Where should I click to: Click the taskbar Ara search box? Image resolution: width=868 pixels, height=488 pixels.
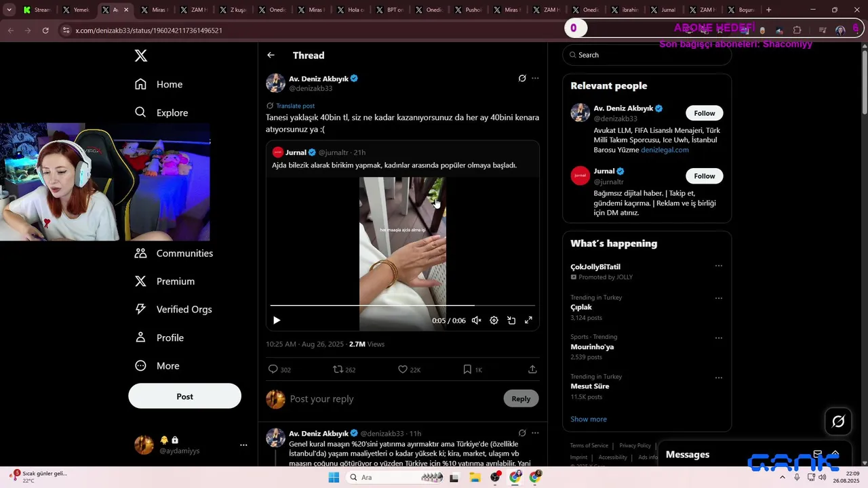tap(395, 477)
